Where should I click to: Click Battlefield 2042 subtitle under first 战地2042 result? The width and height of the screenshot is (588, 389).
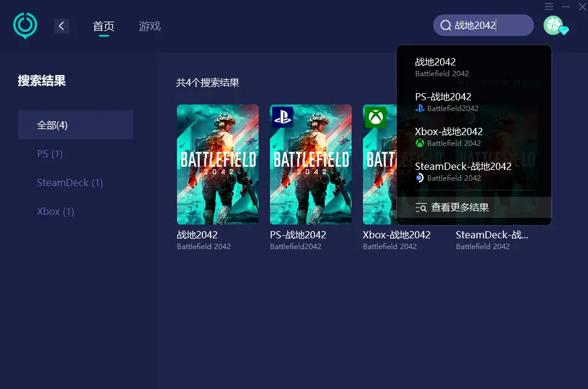tap(204, 247)
